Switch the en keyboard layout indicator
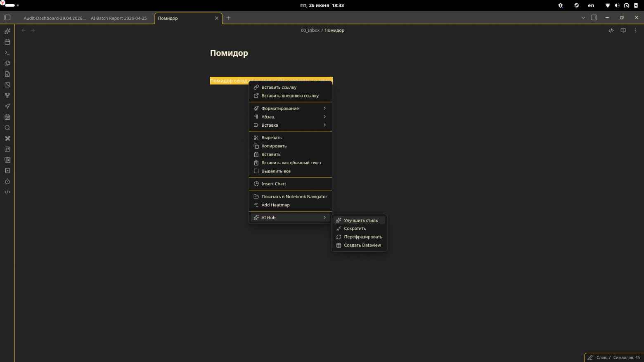 (591, 5)
